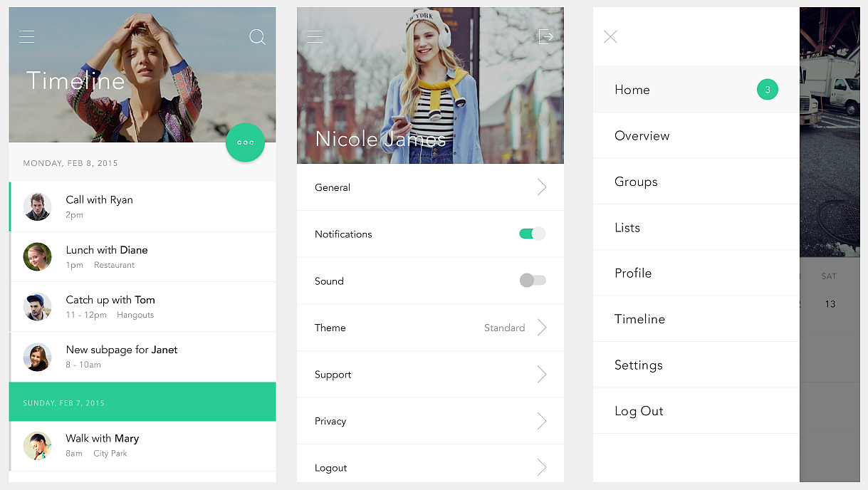Expand the Support row chevron
Screen dimensions: 868x490
pos(542,375)
